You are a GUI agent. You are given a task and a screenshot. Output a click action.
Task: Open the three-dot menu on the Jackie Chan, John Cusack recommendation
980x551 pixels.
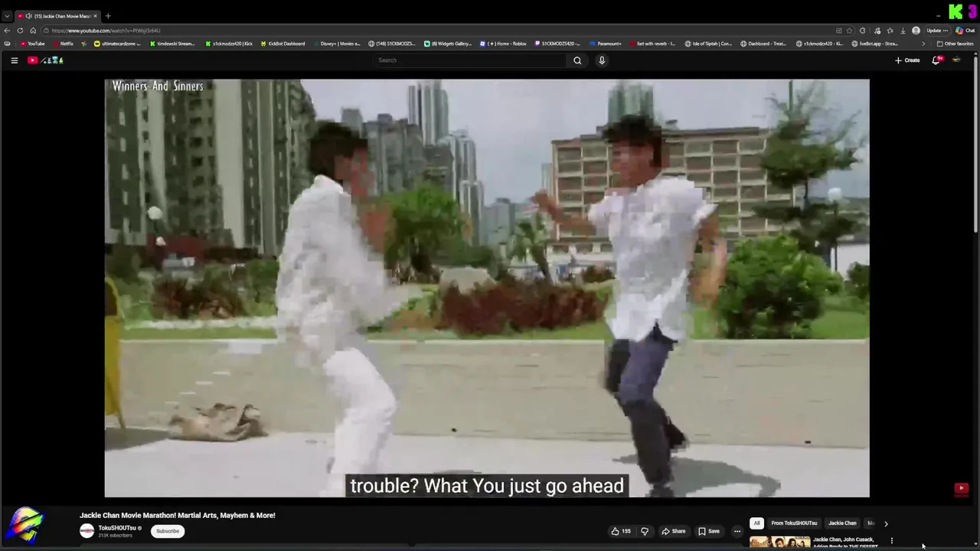tap(891, 541)
